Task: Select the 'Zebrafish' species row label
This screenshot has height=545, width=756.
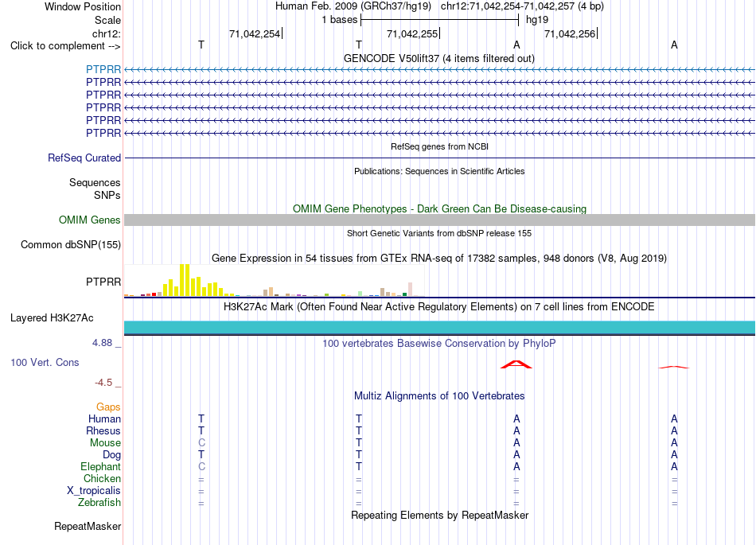Action: point(99,503)
